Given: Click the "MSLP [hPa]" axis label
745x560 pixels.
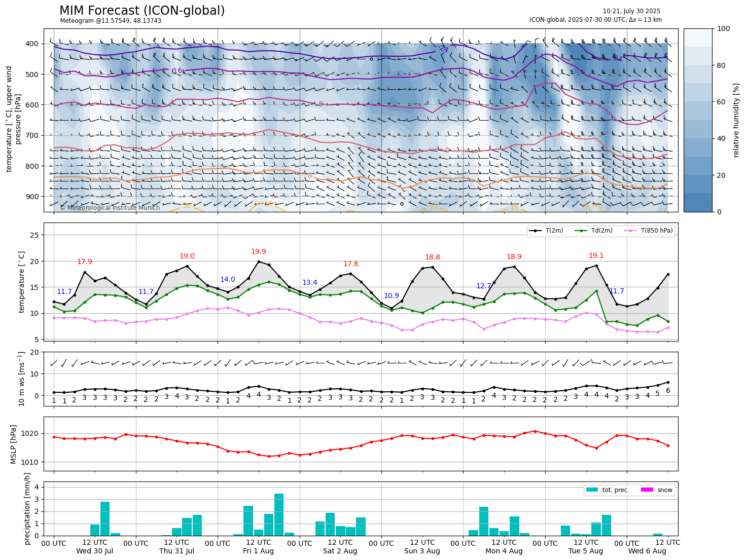Looking at the screenshot, I should point(14,444).
